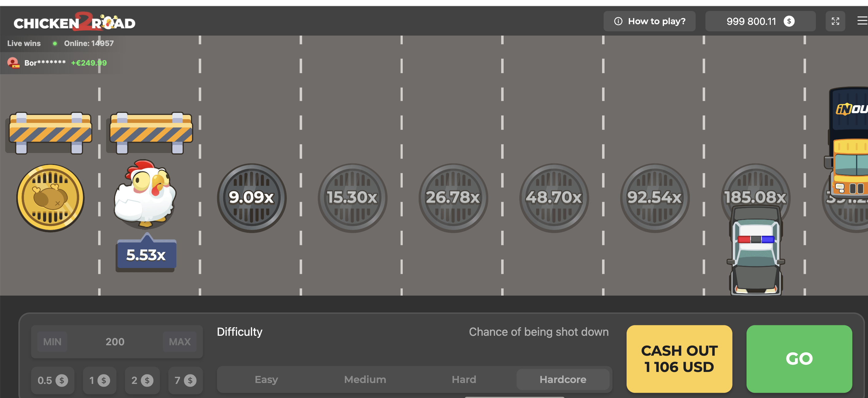Open the hamburger menu

pos(862,21)
